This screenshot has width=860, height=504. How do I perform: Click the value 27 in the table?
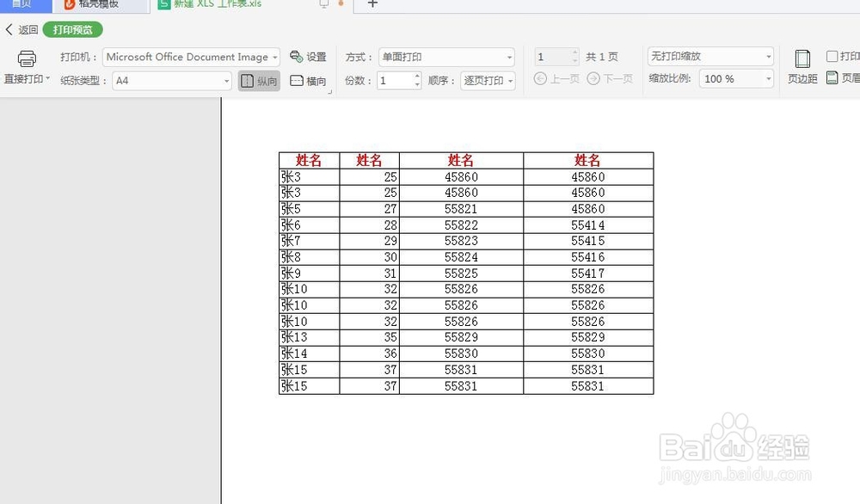point(390,209)
